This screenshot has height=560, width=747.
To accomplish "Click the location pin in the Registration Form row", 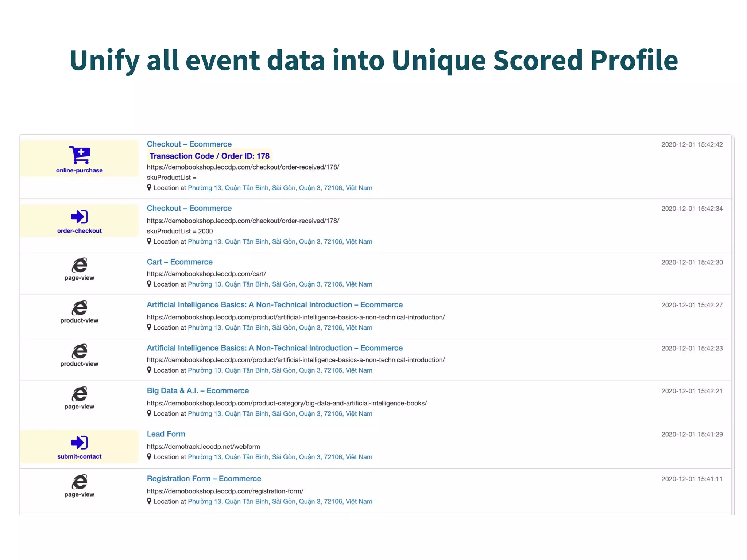I will [x=149, y=501].
